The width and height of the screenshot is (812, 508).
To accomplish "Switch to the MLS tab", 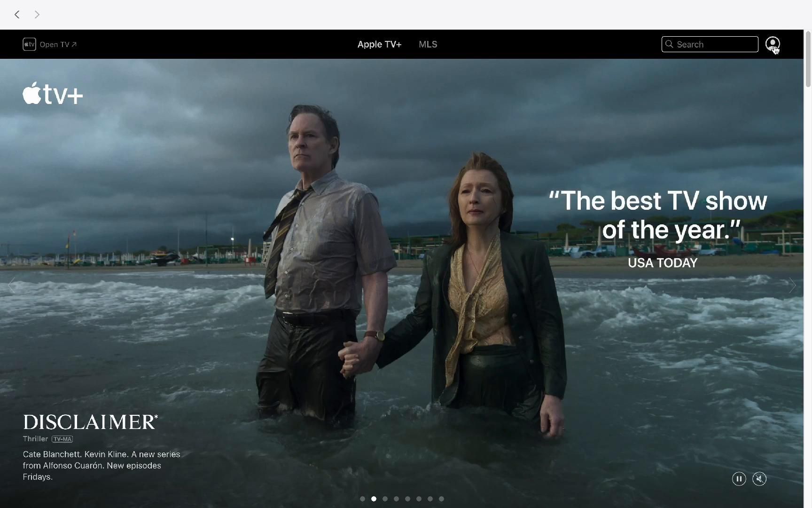I will click(428, 44).
